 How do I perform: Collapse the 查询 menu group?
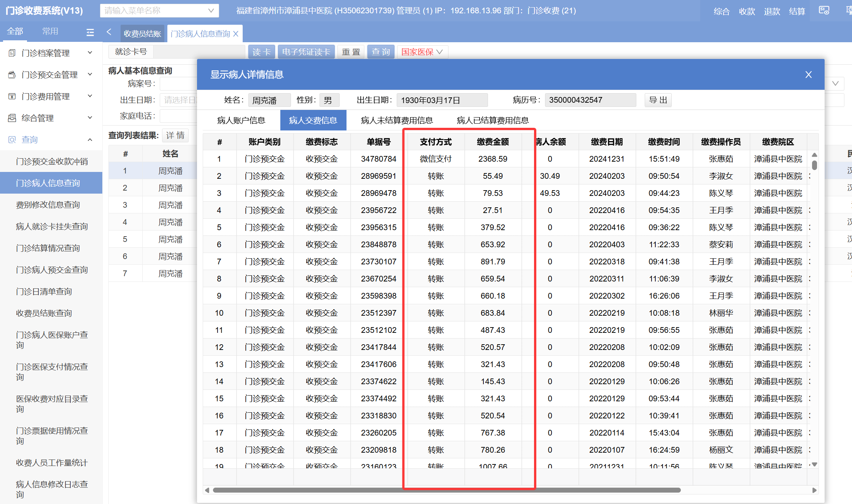(x=90, y=140)
